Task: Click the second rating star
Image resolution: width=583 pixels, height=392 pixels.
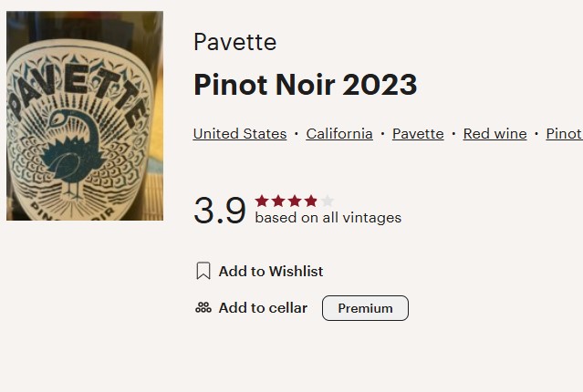Action: click(x=278, y=201)
